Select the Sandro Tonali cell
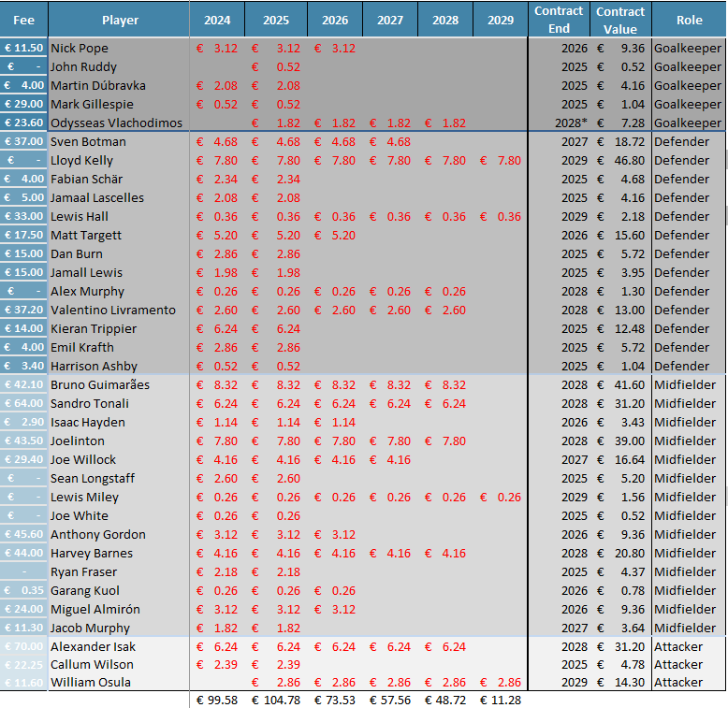The image size is (728, 708). [x=119, y=403]
